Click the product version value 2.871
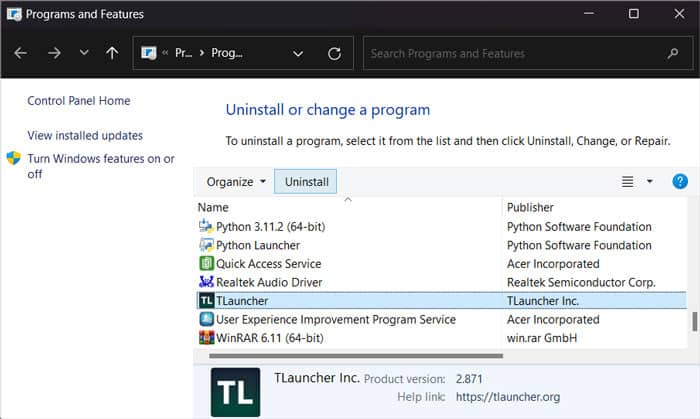 click(469, 379)
